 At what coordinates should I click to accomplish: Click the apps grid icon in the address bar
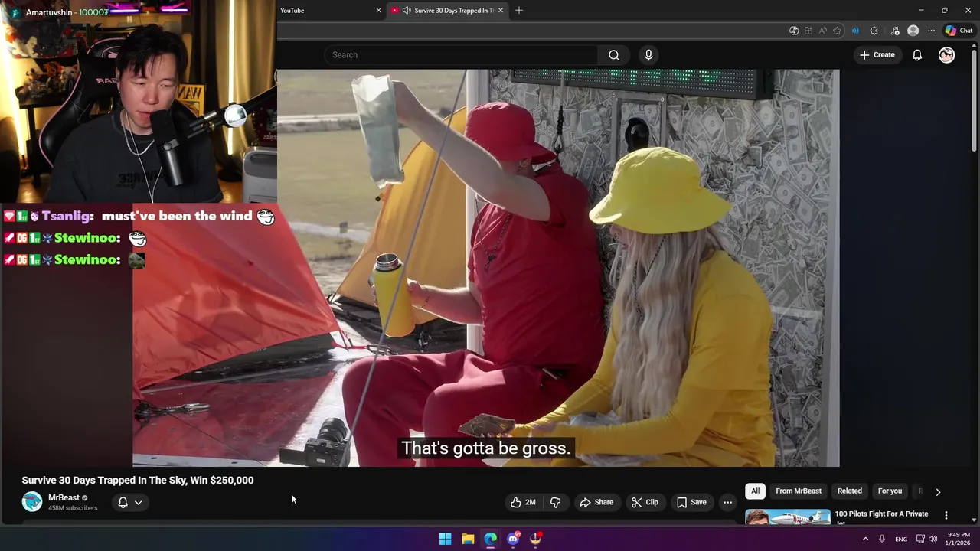[x=808, y=31]
